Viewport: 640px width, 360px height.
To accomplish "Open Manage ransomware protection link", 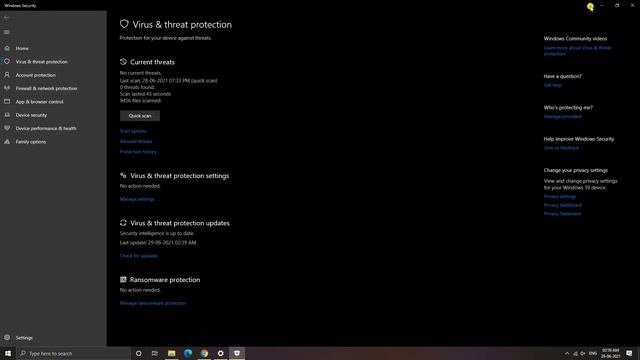I will point(153,303).
